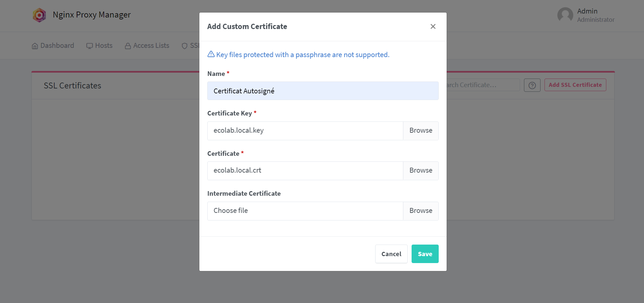Click the Hosts monitor icon
Image resolution: width=644 pixels, height=303 pixels.
89,46
